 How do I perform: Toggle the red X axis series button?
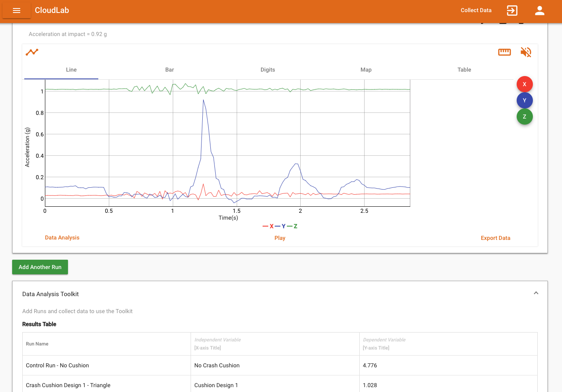524,84
